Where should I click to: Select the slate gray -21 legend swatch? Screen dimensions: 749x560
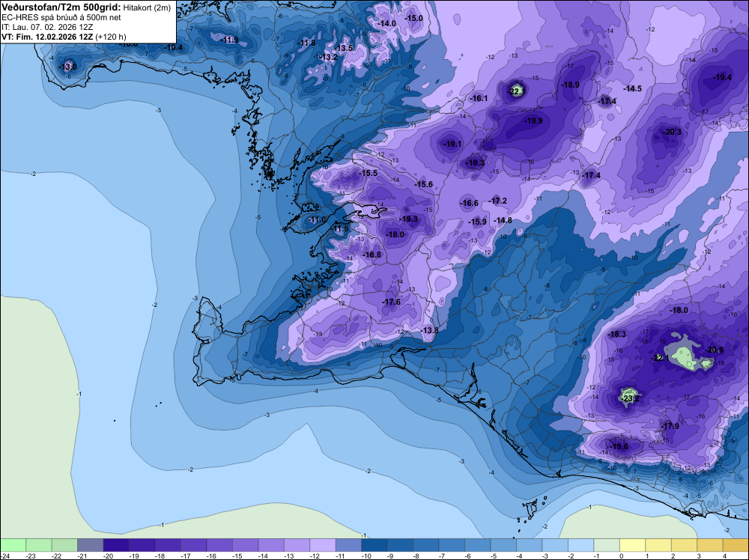91,545
